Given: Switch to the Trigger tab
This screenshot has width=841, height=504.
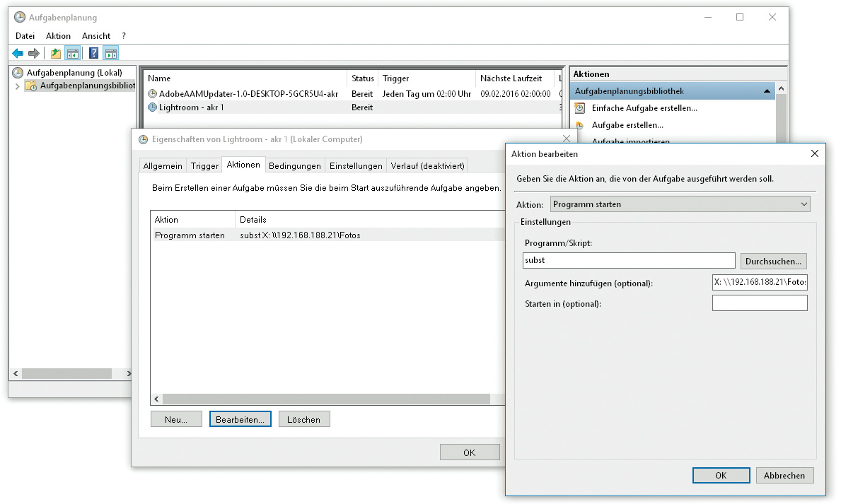Looking at the screenshot, I should 204,166.
